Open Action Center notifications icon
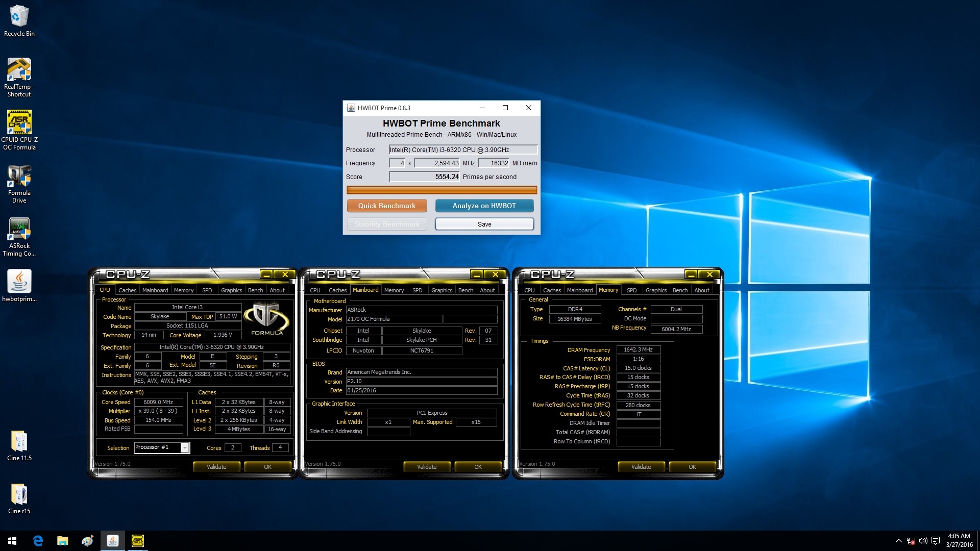980x551 pixels. click(x=936, y=541)
